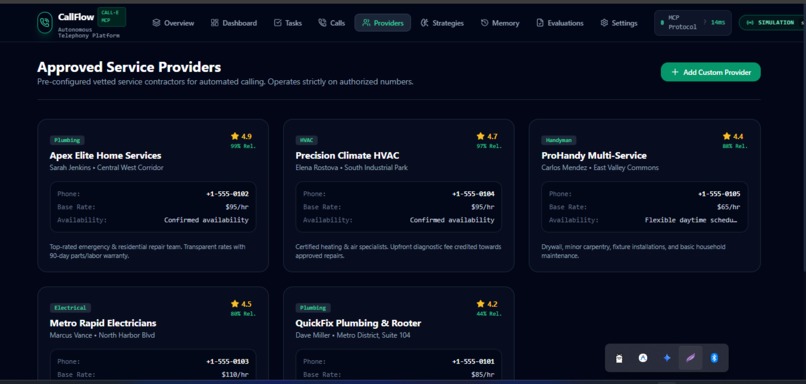Click the 99% Rel. reliability label
Viewport: 806px width, 384px height.
click(243, 146)
